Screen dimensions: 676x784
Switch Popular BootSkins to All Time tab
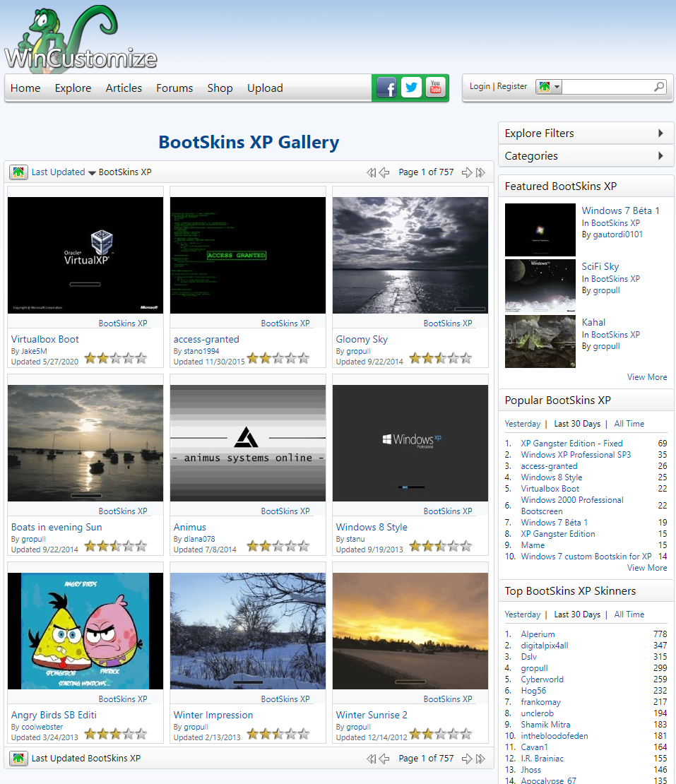[629, 424]
